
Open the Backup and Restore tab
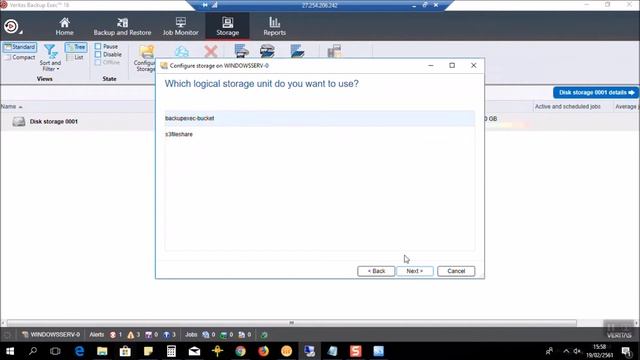pyautogui.click(x=122, y=27)
